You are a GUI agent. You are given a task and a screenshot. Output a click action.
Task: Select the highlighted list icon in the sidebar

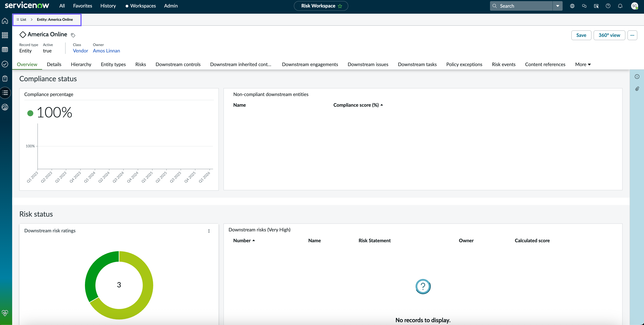click(5, 93)
